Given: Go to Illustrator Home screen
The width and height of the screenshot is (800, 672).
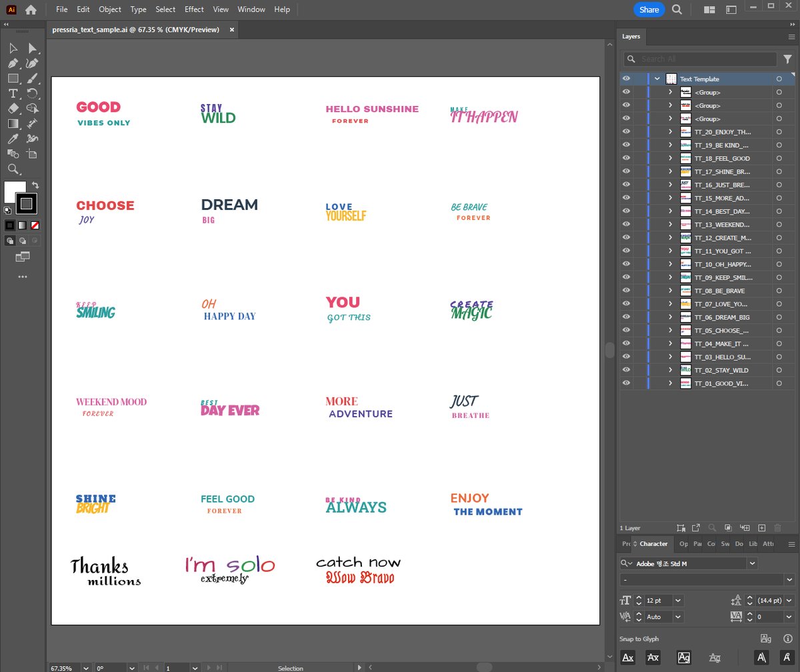Looking at the screenshot, I should pos(31,9).
